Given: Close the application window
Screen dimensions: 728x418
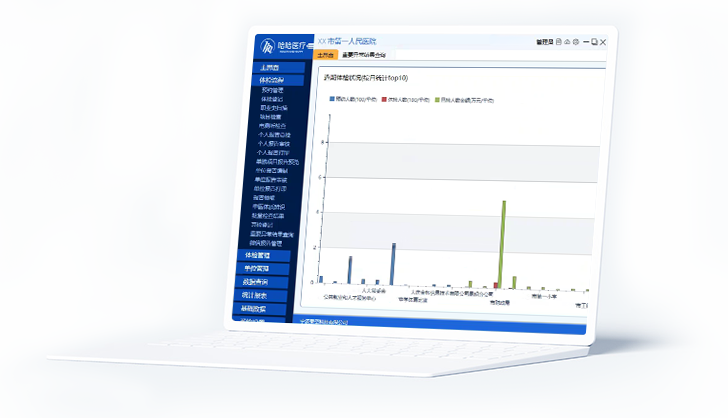Looking at the screenshot, I should [x=603, y=42].
